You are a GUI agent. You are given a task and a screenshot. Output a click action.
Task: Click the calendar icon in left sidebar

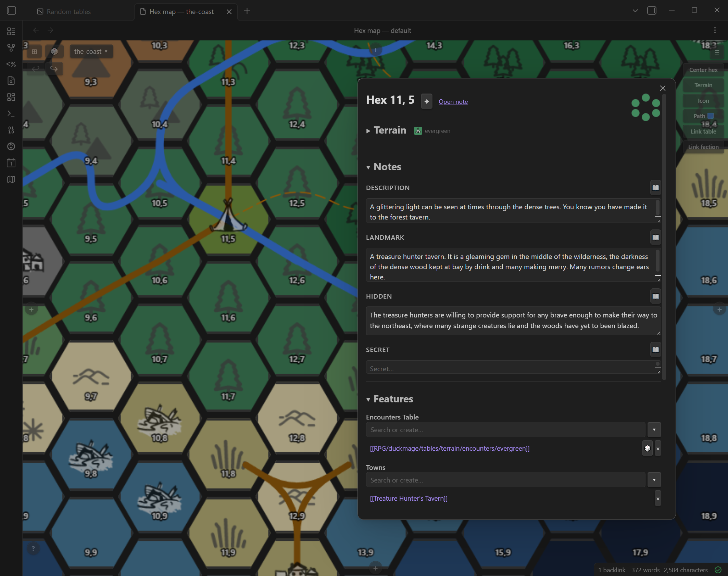coord(11,163)
